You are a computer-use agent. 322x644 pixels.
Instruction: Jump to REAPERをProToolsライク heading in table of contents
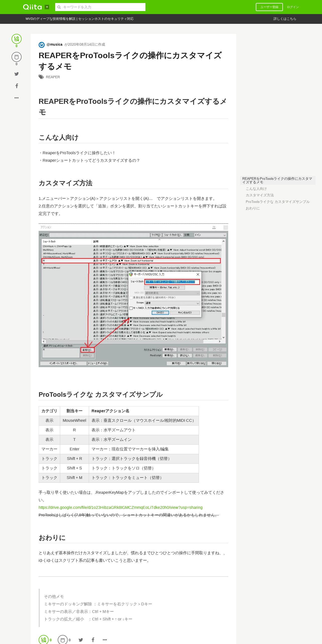click(x=277, y=180)
